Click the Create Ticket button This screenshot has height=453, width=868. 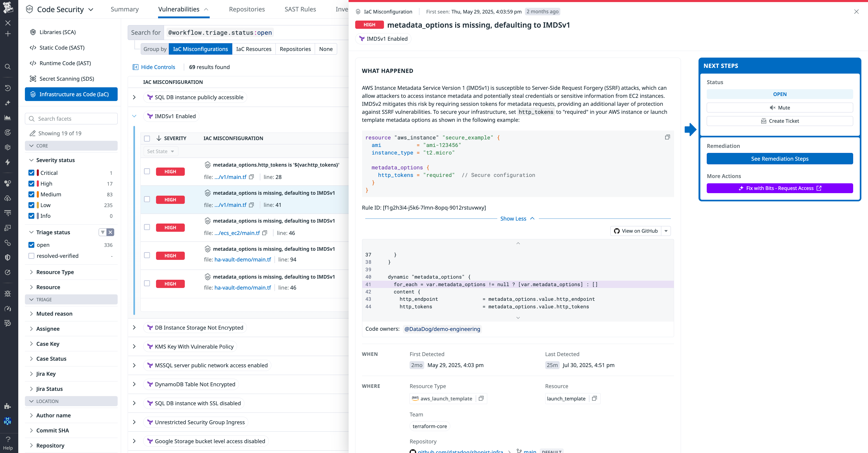[x=780, y=121]
